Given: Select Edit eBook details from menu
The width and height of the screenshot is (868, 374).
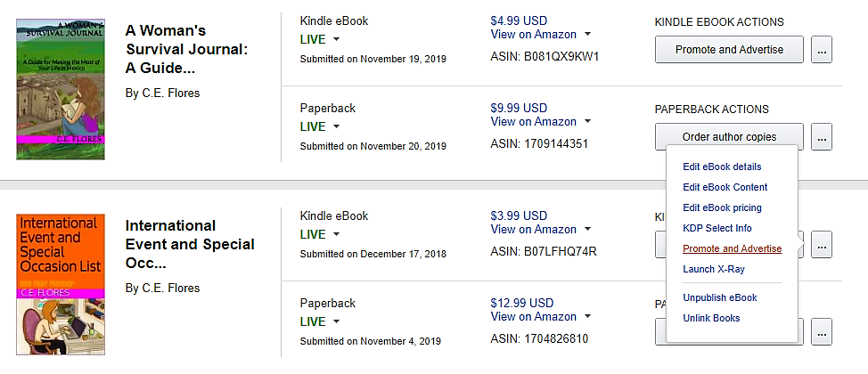Looking at the screenshot, I should 722,167.
